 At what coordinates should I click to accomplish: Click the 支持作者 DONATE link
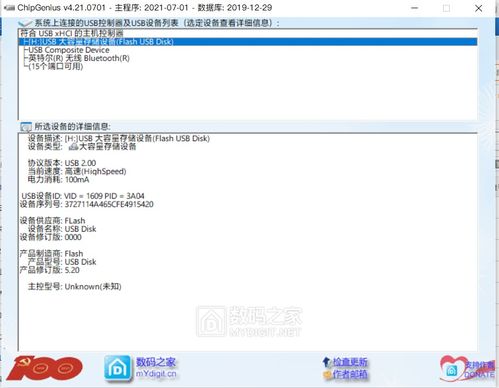click(x=480, y=370)
